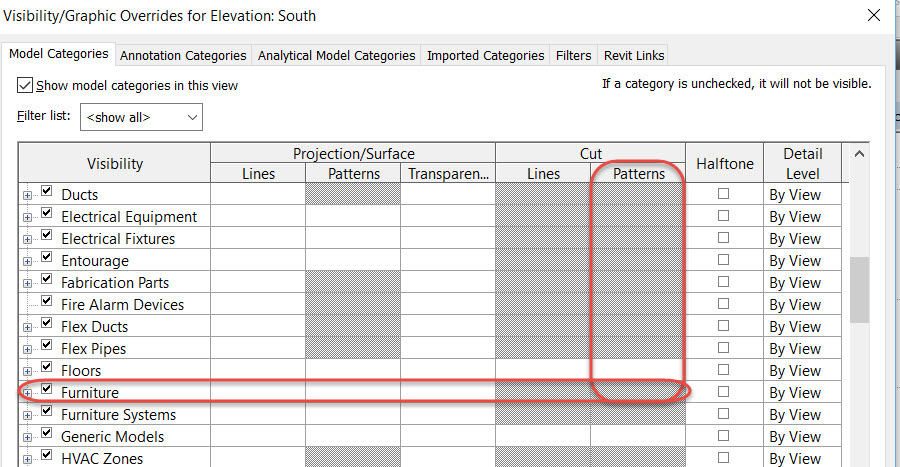Enable Halftone for Furniture Systems

tap(723, 414)
